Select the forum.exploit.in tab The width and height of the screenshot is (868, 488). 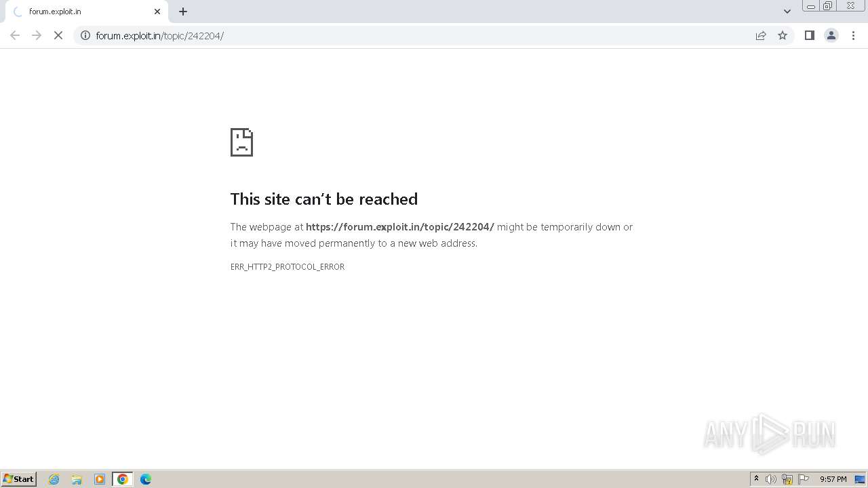point(86,12)
